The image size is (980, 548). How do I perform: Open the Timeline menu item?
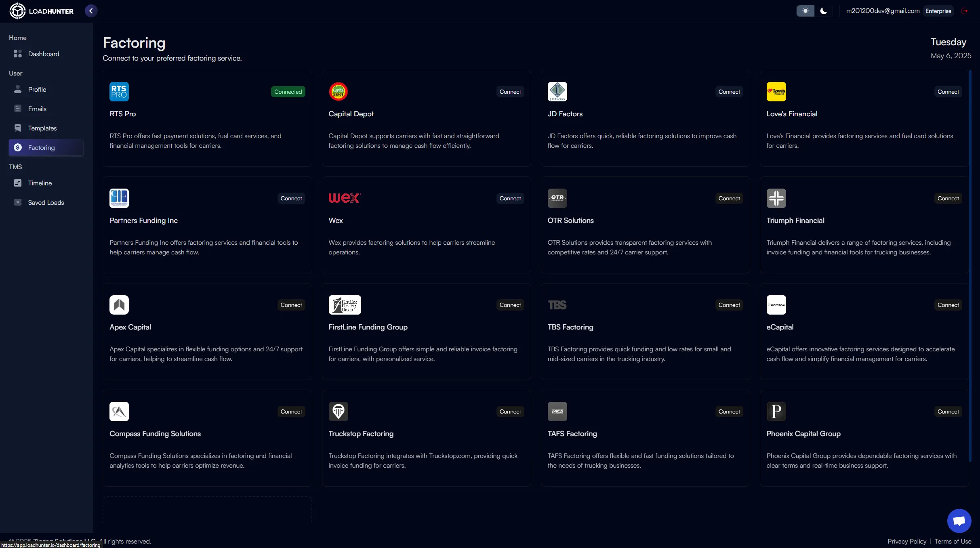tap(46, 183)
